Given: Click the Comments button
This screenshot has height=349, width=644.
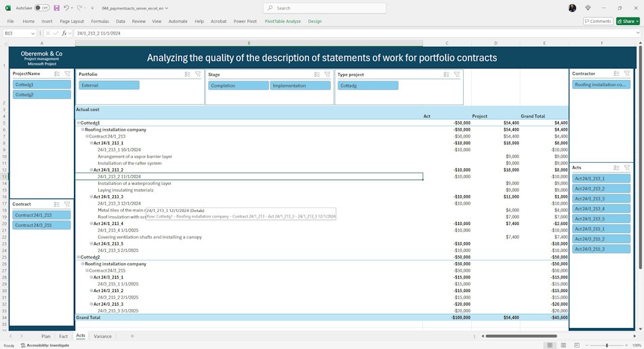Looking at the screenshot, I should coord(598,21).
